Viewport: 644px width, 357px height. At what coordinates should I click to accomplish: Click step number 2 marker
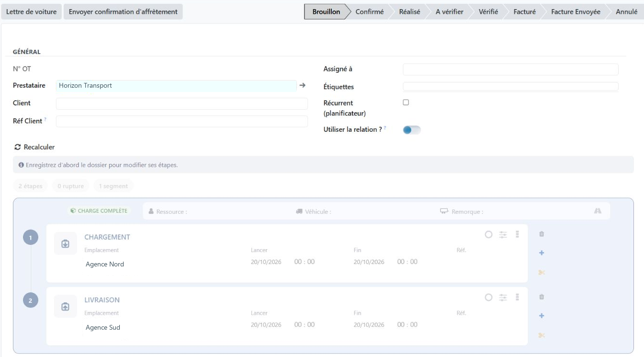point(31,300)
